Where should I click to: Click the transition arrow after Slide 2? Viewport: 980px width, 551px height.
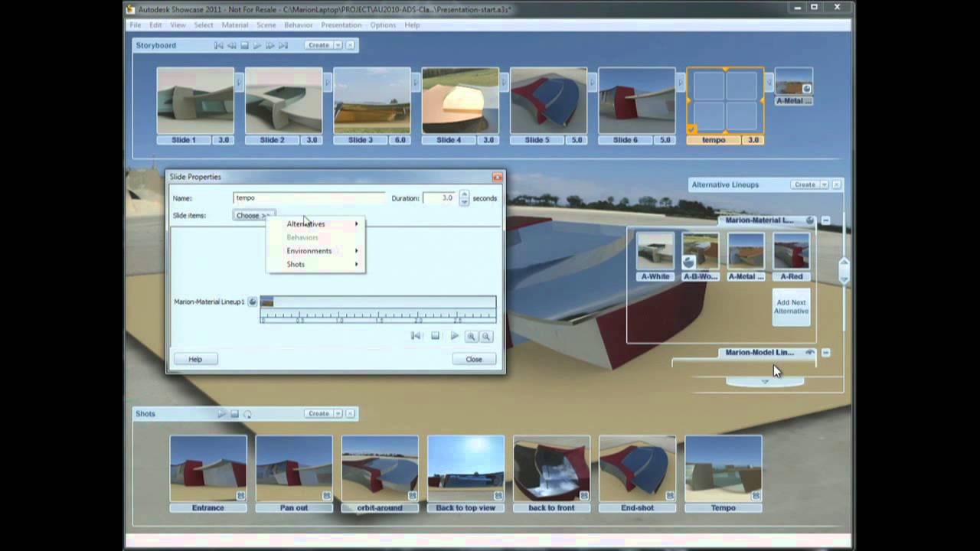[x=328, y=82]
